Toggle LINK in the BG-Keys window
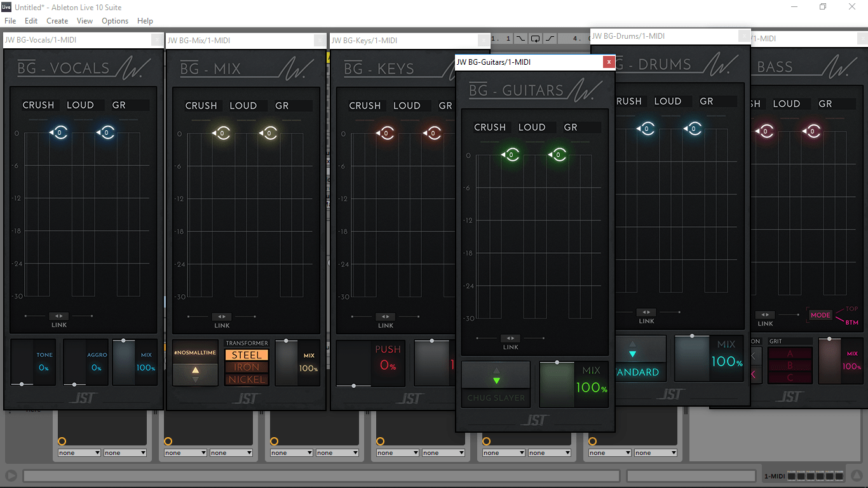This screenshot has width=868, height=488. point(385,316)
